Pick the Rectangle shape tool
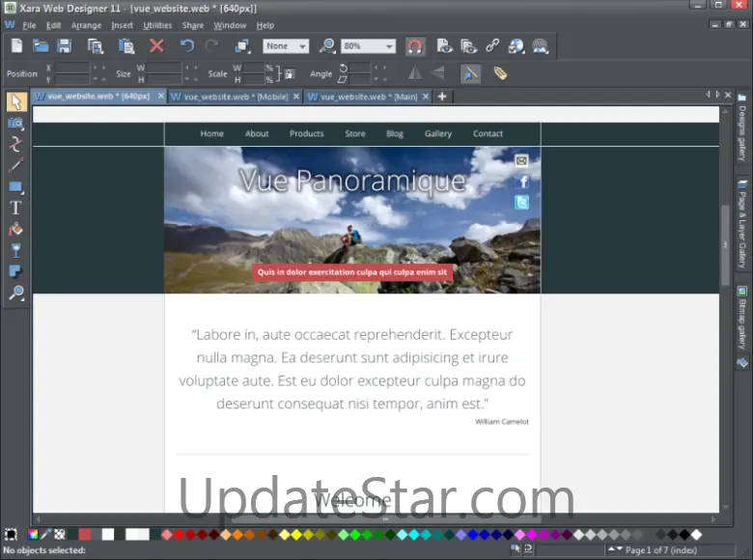 (15, 186)
